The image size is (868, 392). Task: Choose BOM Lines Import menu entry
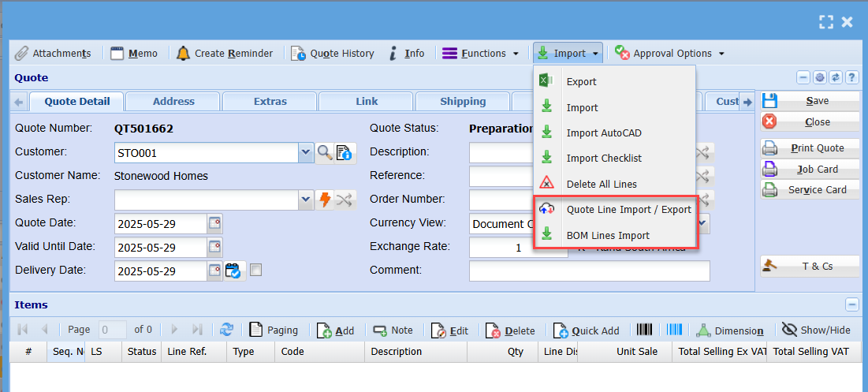click(607, 235)
